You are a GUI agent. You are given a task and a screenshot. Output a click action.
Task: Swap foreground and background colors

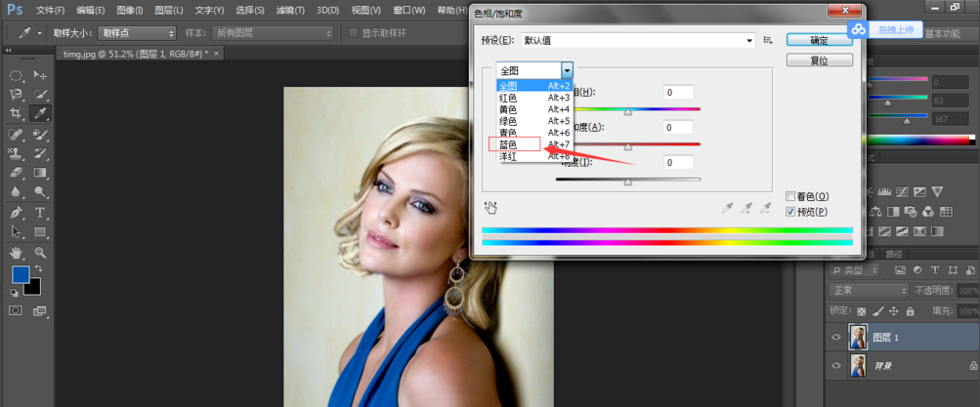pos(38,268)
